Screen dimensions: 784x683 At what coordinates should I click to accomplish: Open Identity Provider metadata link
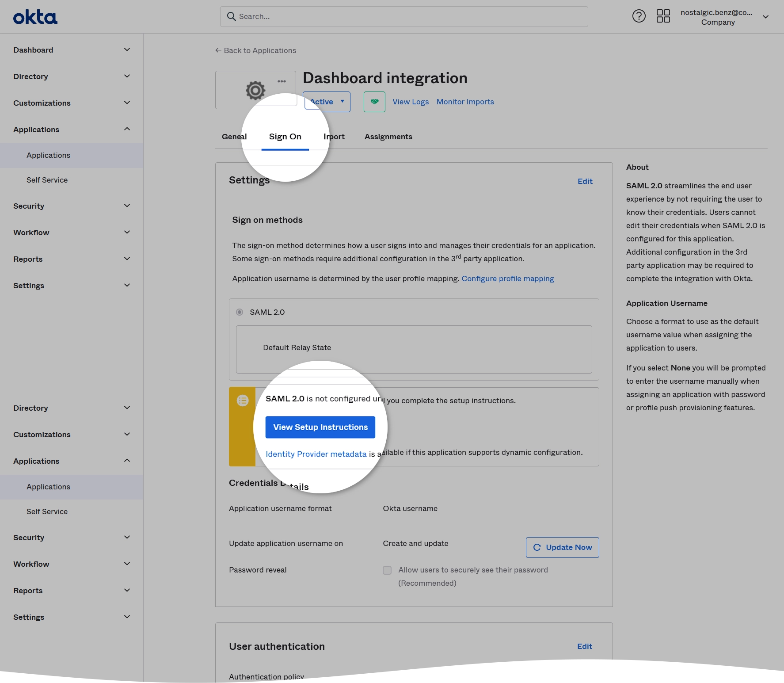[x=316, y=454]
